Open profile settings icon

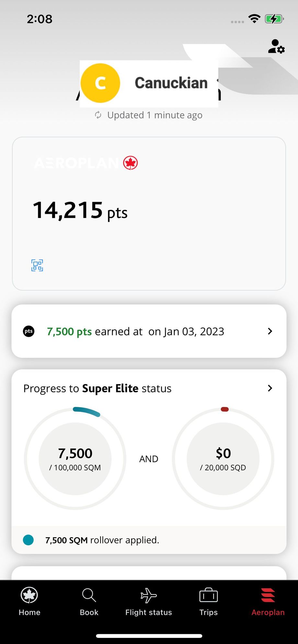pos(276,47)
